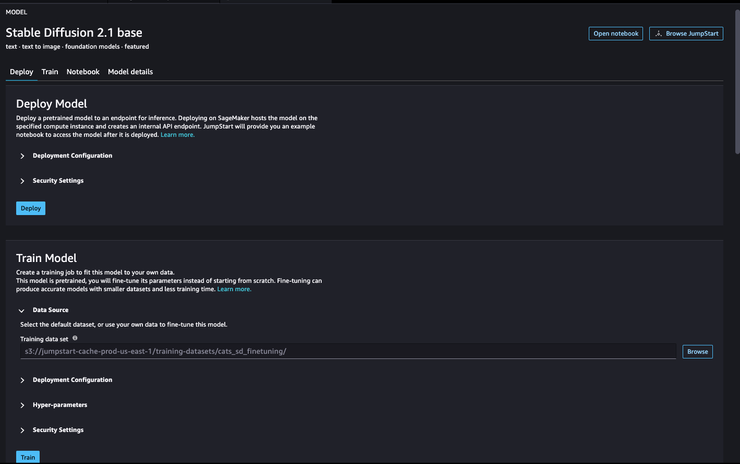
Task: Click the blue Train button
Action: click(28, 457)
